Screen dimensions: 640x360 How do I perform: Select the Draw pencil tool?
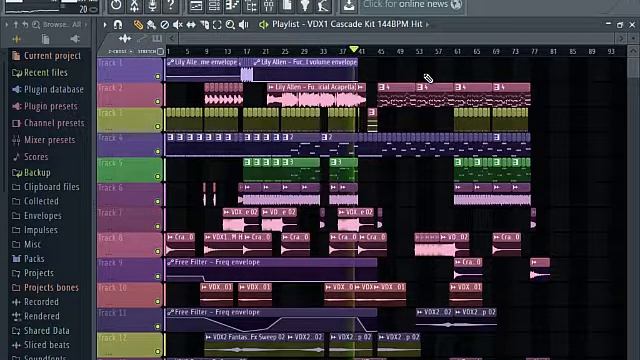point(138,25)
